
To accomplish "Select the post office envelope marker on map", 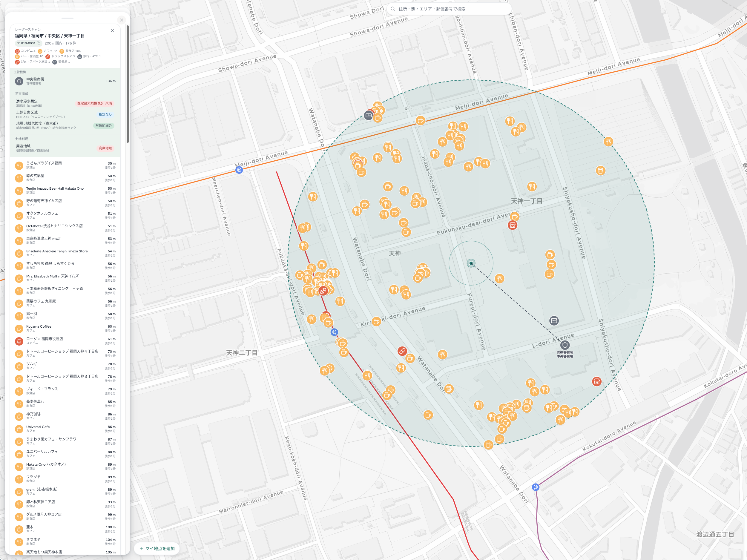I will pos(554,320).
